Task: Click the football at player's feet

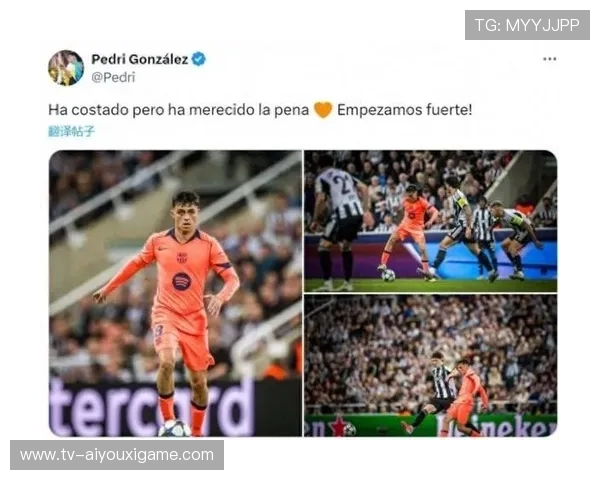Action: click(x=174, y=429)
